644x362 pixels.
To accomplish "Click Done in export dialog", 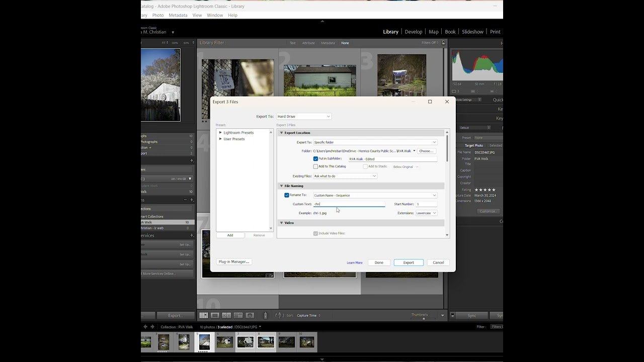I will (379, 262).
